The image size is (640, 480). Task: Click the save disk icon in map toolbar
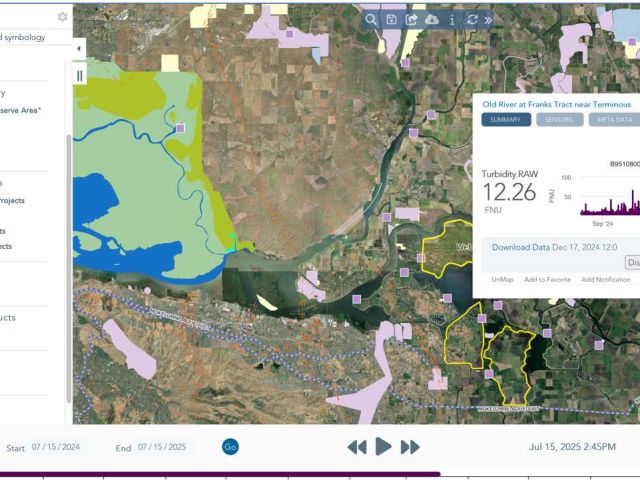391,19
